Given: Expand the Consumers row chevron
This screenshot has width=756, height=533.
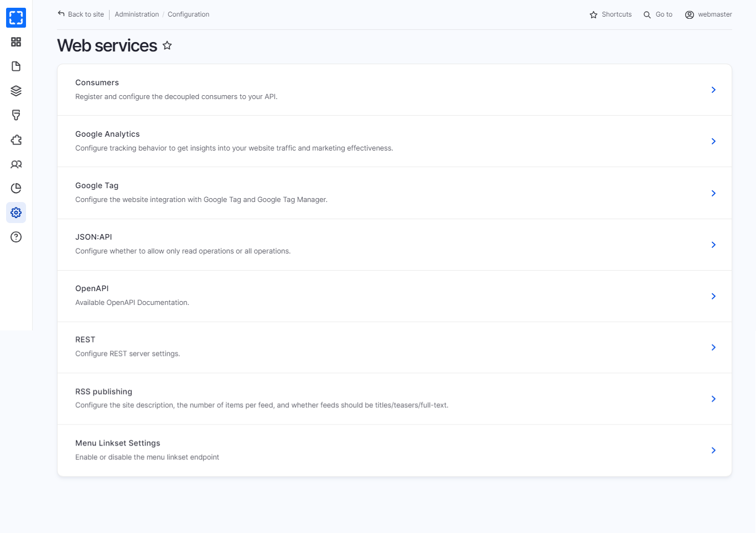Looking at the screenshot, I should click(x=713, y=90).
